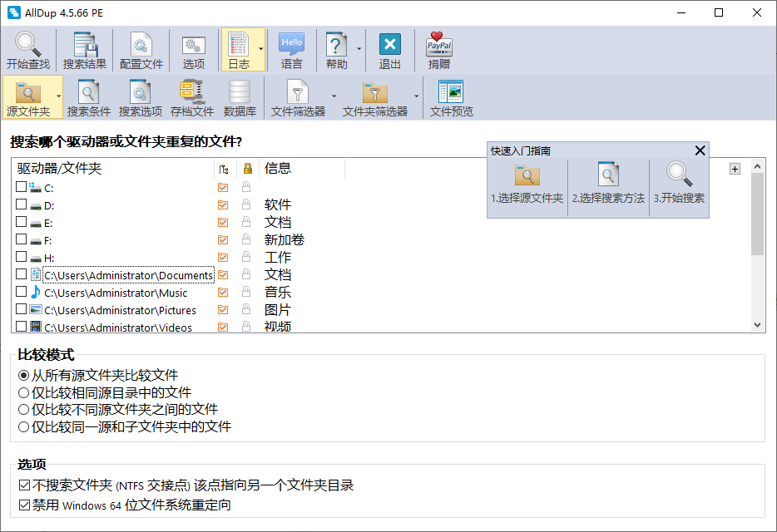Toggle the lock icon for H: row
This screenshot has height=532, width=777.
click(x=245, y=257)
